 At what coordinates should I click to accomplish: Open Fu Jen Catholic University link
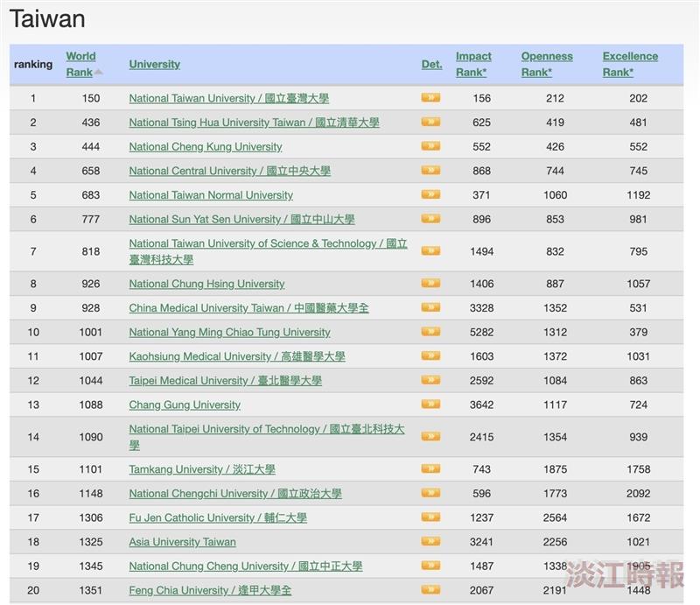[x=218, y=517]
